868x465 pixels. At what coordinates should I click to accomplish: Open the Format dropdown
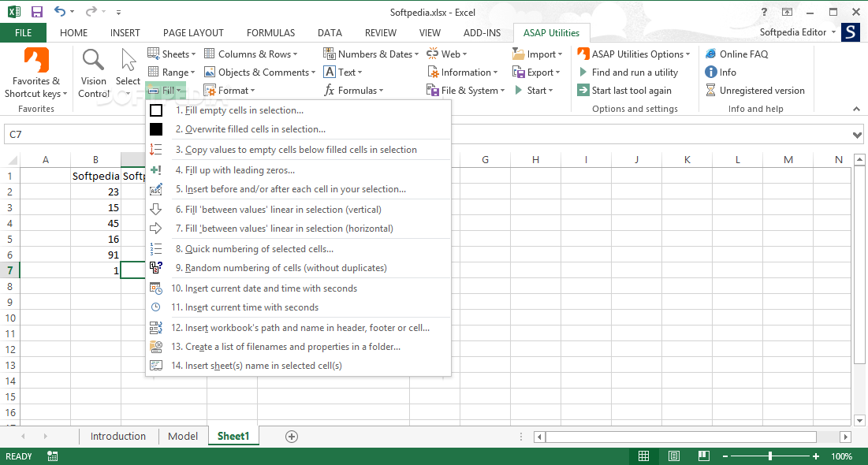(x=229, y=90)
